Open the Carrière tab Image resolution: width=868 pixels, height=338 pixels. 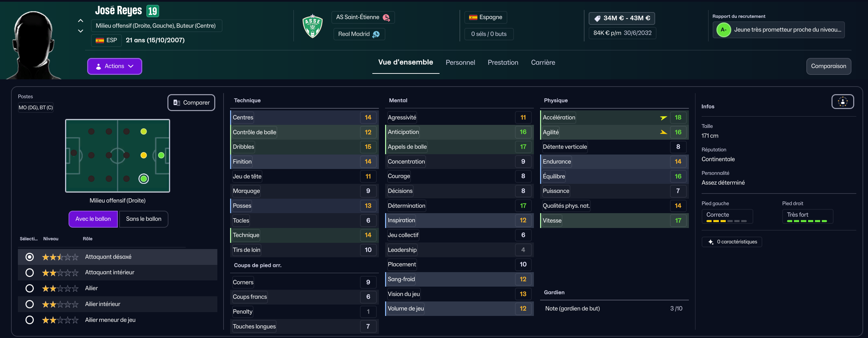[x=543, y=62]
